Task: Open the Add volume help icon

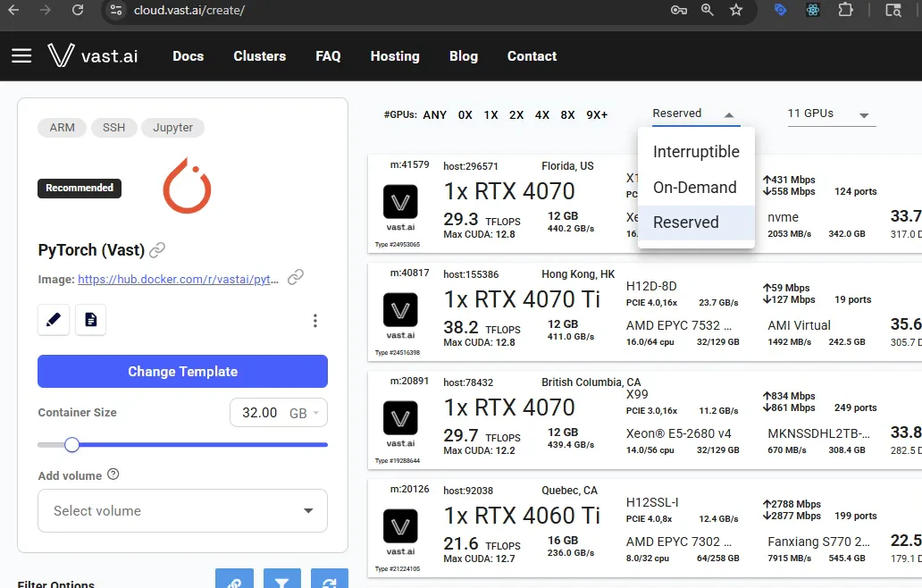Action: 113,475
